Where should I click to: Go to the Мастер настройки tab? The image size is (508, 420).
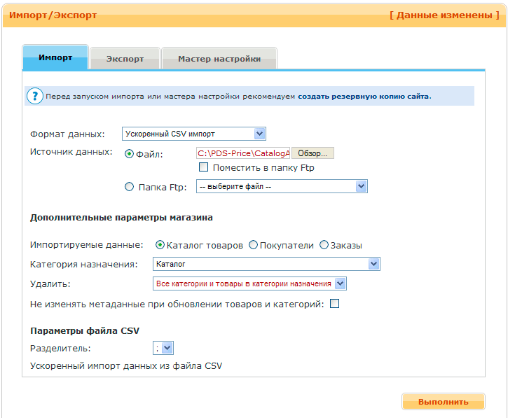point(219,59)
